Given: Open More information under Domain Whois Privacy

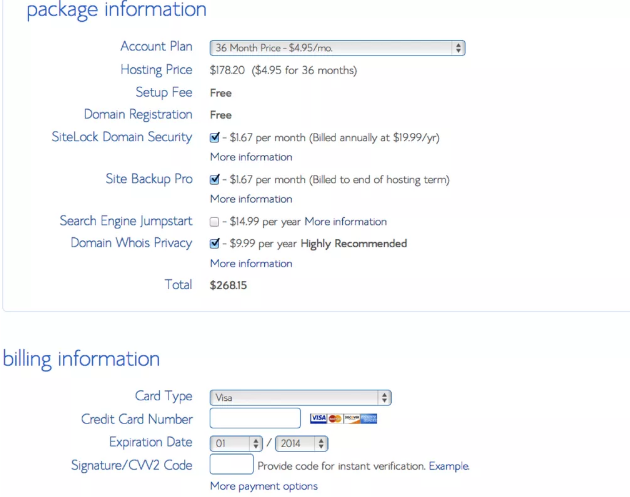Looking at the screenshot, I should click(251, 264).
